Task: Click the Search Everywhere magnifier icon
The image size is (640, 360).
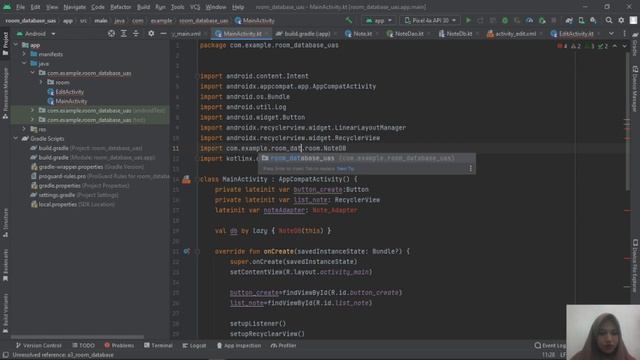Action: pos(609,20)
